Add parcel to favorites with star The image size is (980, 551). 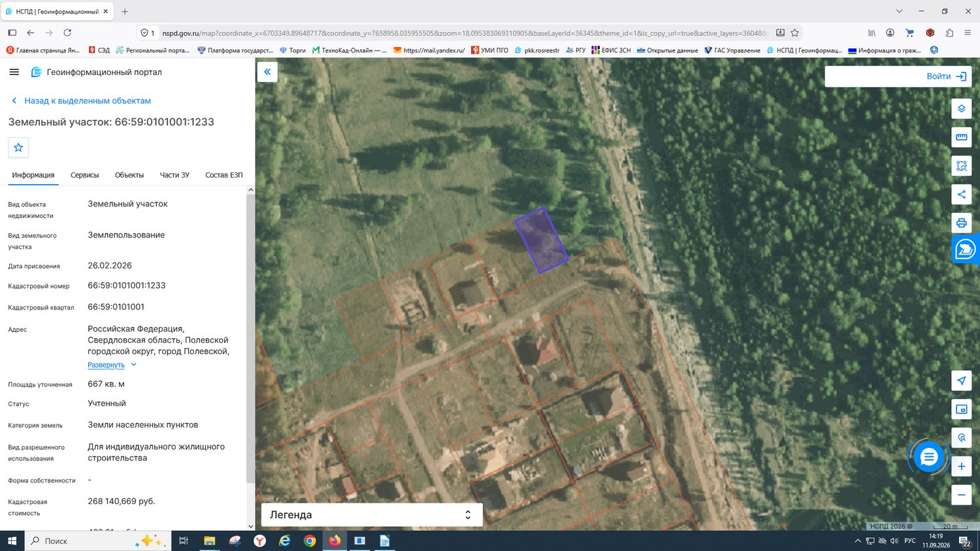[x=18, y=148]
